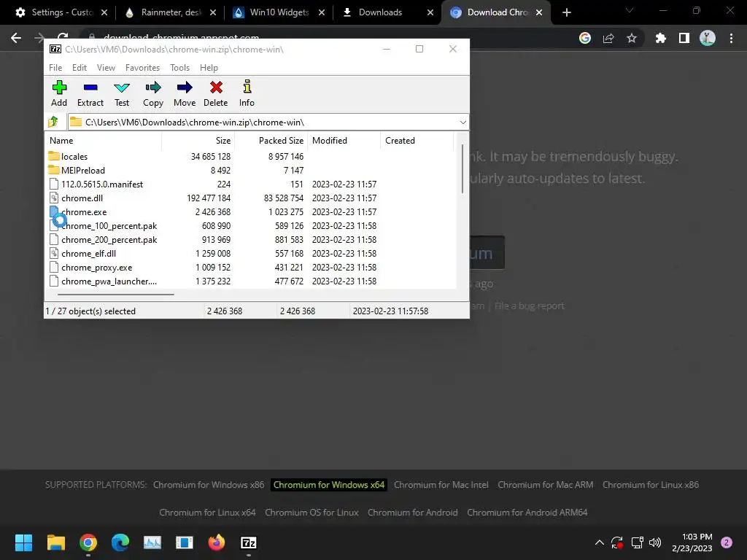The image size is (747, 560).
Task: Open the Chrome extensions puzzle icon
Action: 660,38
